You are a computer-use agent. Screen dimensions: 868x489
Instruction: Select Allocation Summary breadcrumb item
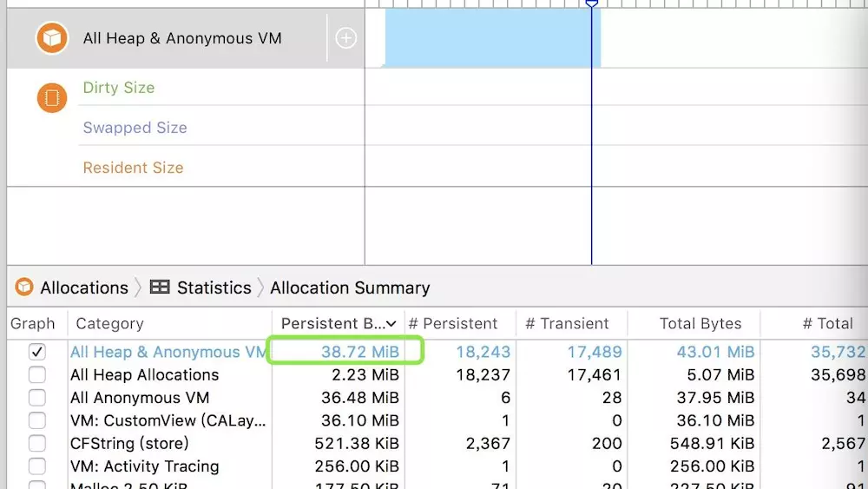click(x=350, y=287)
